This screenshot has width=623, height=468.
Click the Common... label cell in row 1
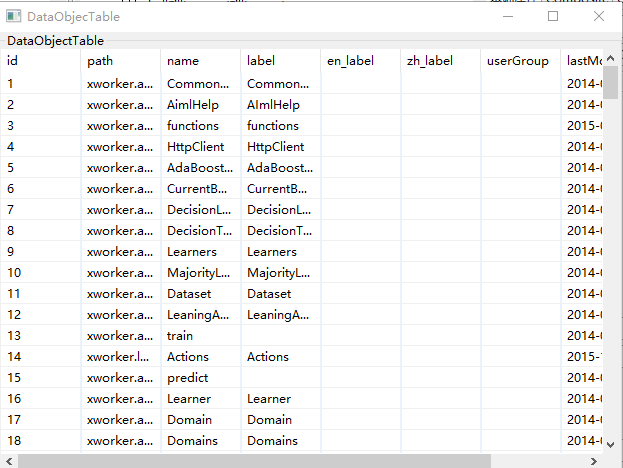tap(281, 84)
